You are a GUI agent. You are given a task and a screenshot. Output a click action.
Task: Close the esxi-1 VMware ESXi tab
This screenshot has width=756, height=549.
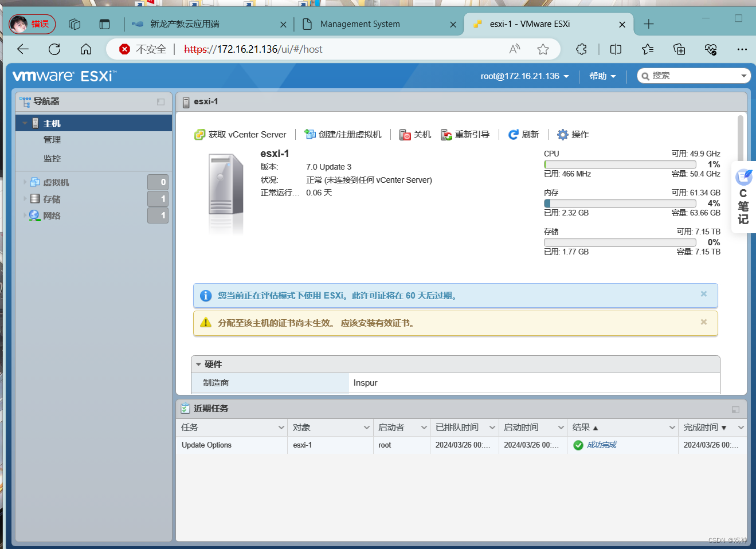pyautogui.click(x=622, y=25)
